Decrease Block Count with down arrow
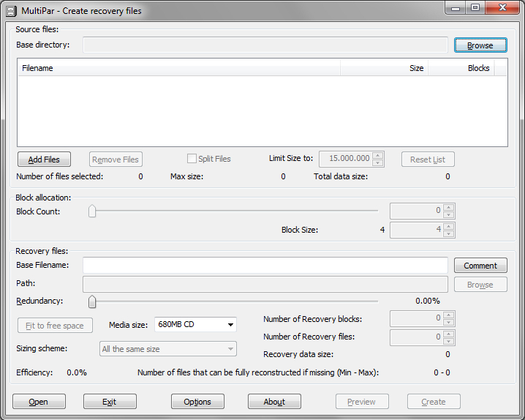The image size is (525, 420). tap(449, 214)
